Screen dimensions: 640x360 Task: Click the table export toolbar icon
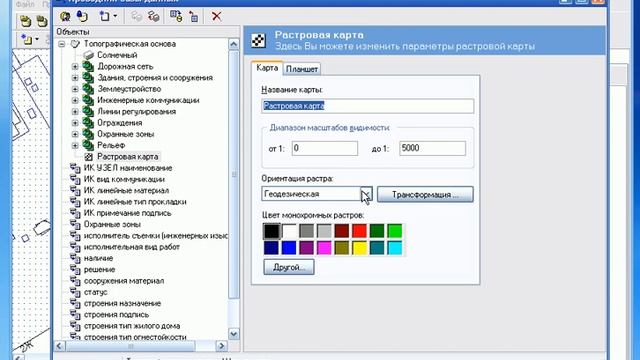coord(176,16)
